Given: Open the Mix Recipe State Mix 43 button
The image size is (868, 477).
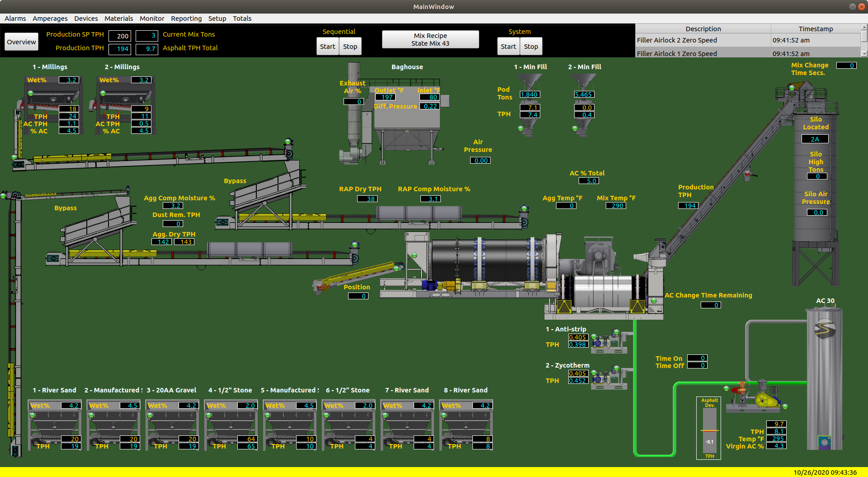Looking at the screenshot, I should 430,40.
